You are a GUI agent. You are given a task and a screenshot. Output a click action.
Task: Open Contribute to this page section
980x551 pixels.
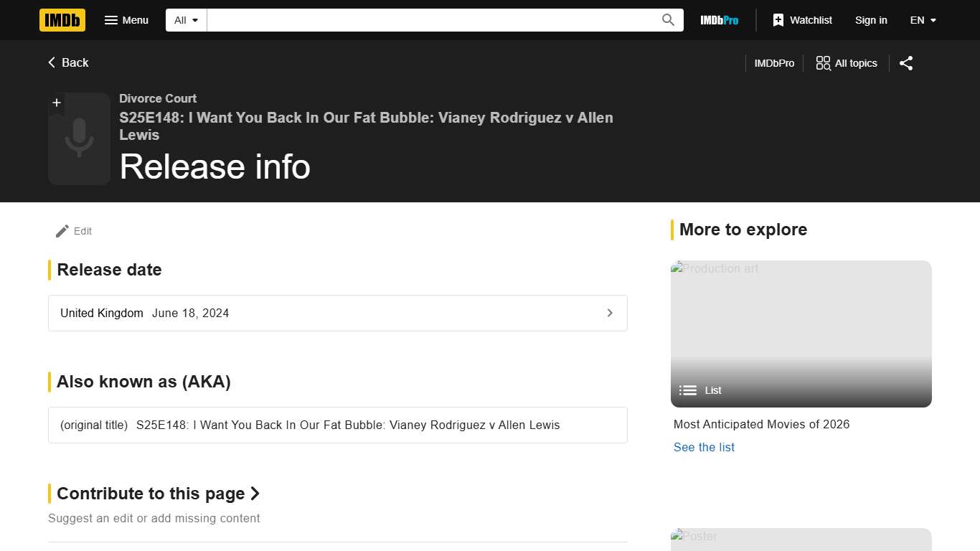pos(159,494)
